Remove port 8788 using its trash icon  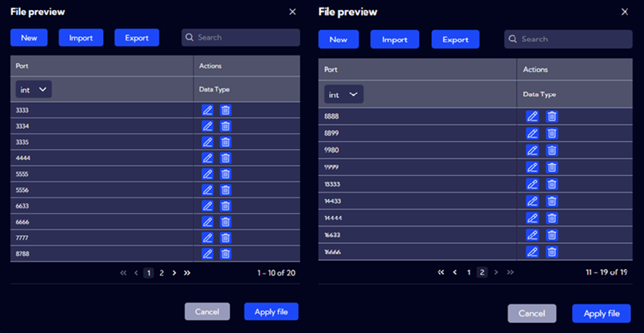pos(225,254)
